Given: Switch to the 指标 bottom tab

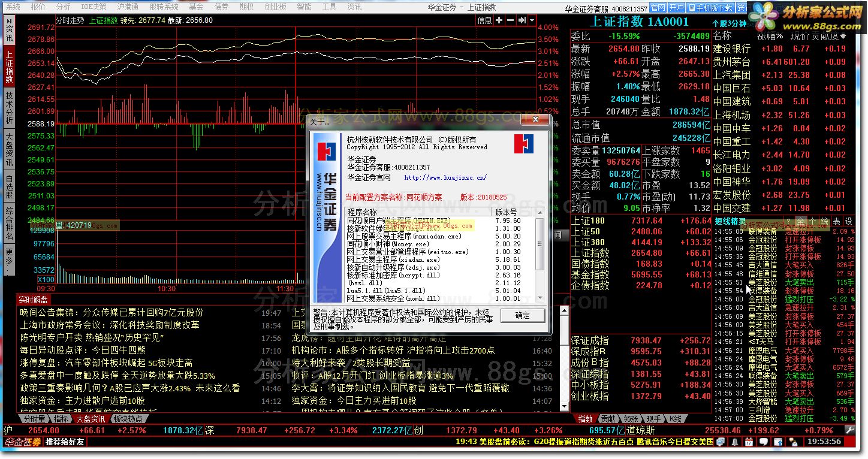Looking at the screenshot, I should click(x=61, y=418).
